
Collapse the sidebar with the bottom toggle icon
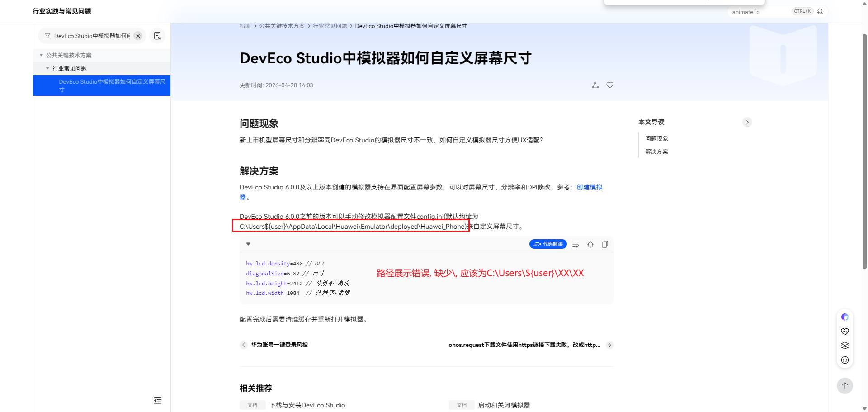(157, 401)
